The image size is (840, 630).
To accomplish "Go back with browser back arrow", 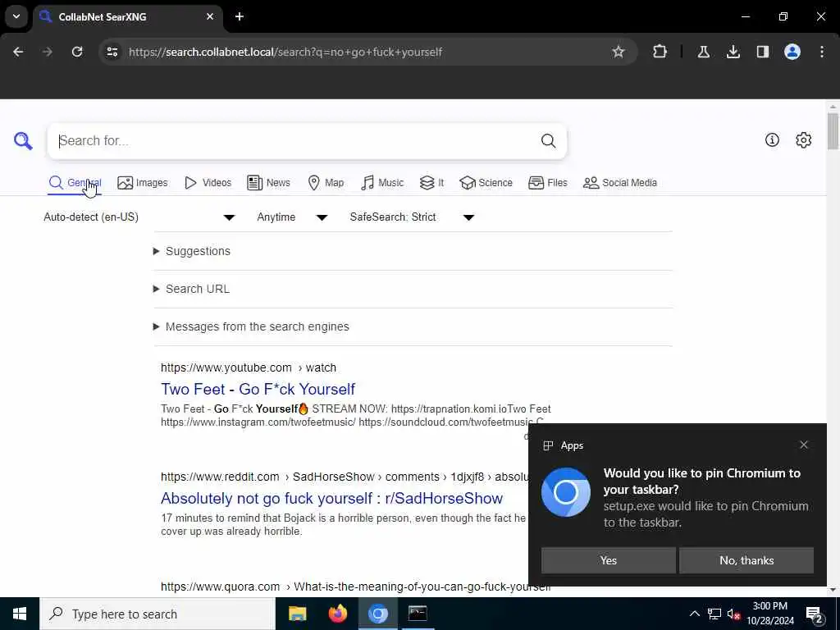I will pyautogui.click(x=18, y=52).
